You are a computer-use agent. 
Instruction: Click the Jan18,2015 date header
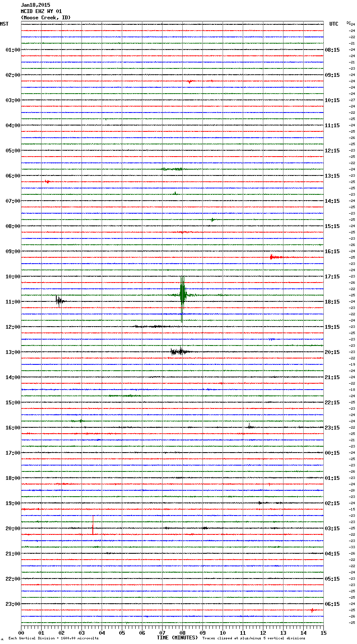point(35,5)
